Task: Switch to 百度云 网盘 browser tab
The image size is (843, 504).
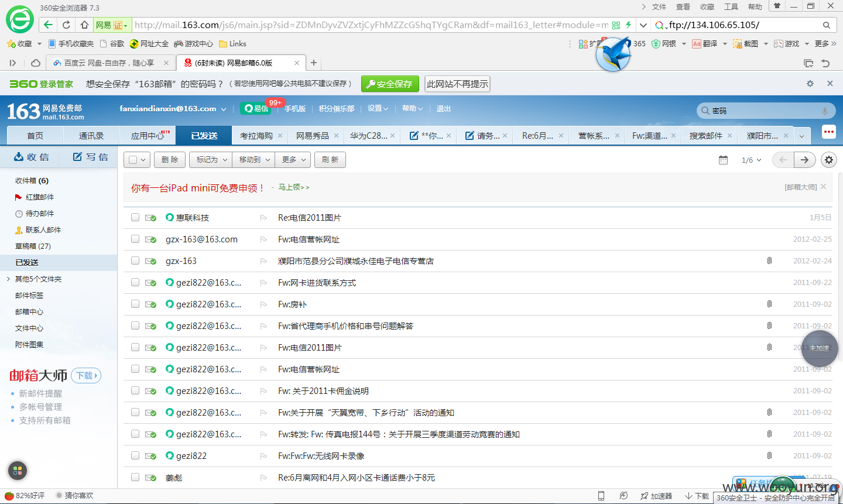Action: coord(109,63)
